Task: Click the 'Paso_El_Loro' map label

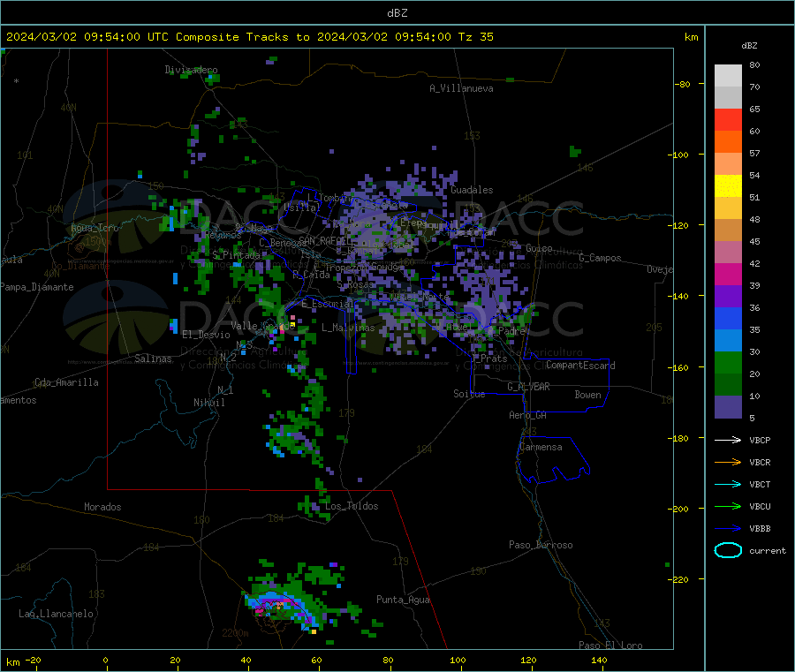Action: pyautogui.click(x=611, y=646)
